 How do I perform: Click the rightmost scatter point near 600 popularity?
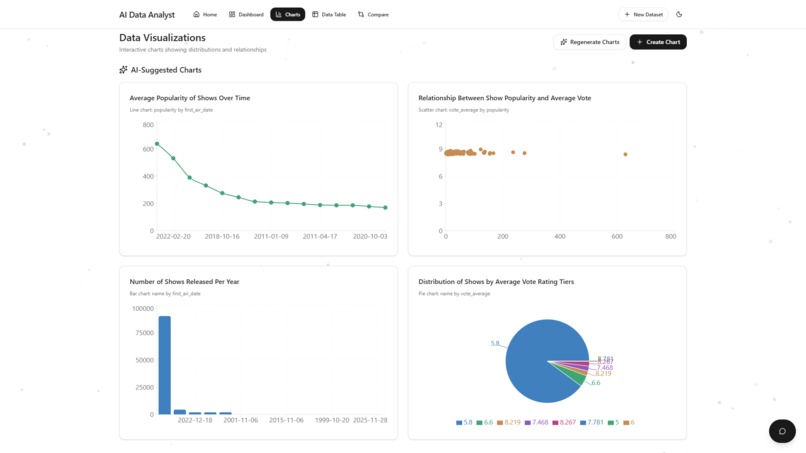625,154
